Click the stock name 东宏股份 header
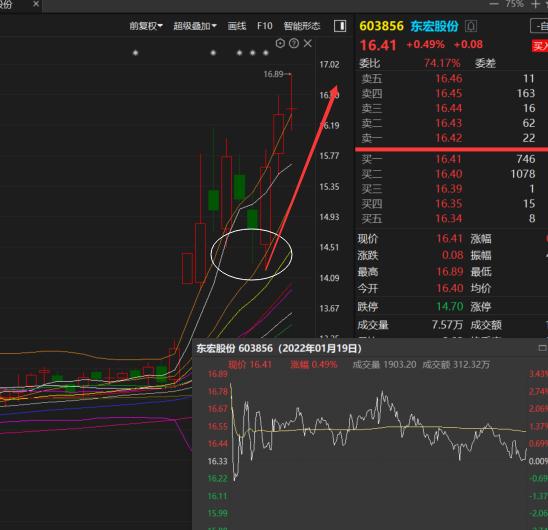Viewport: 548px width, 530px height. 434,26
